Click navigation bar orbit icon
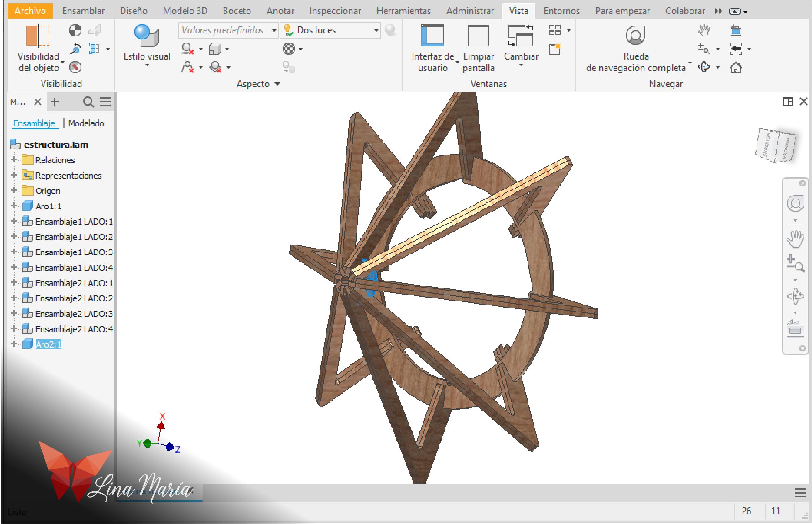Screen dimensions: 812x524 795,296
